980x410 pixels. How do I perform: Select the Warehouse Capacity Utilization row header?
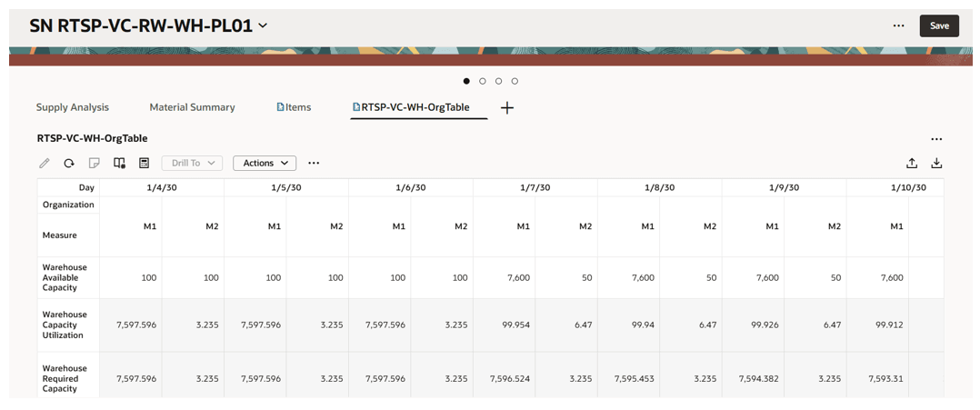point(69,325)
